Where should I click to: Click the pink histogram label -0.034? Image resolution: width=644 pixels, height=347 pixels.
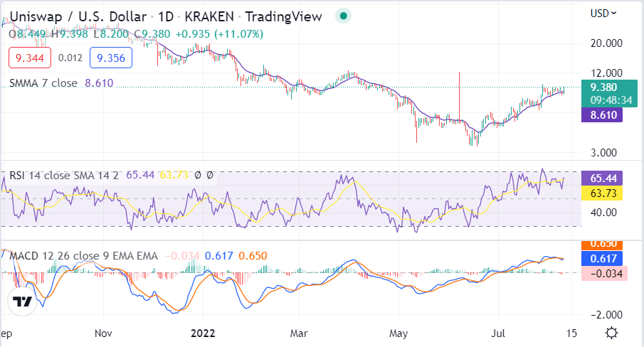(604, 274)
